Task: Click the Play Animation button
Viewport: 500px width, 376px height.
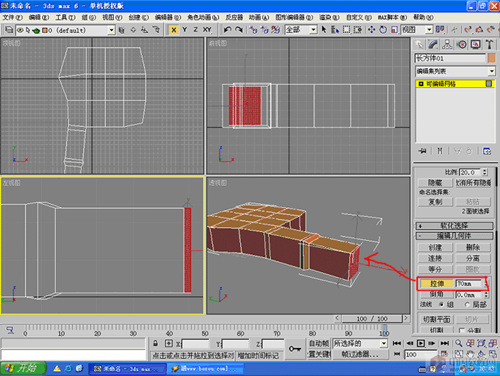Action: pos(421,343)
